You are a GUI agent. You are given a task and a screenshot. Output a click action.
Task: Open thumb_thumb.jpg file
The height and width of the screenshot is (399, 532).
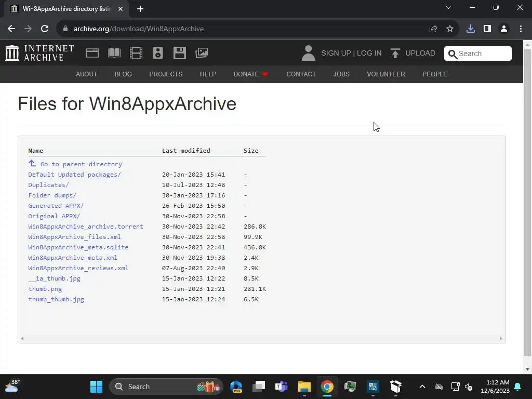point(56,299)
